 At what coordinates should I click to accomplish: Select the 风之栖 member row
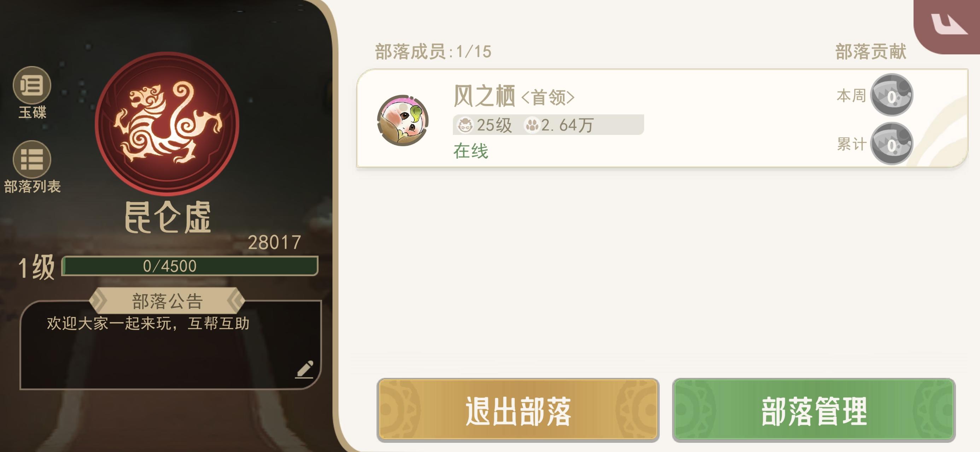[x=662, y=118]
